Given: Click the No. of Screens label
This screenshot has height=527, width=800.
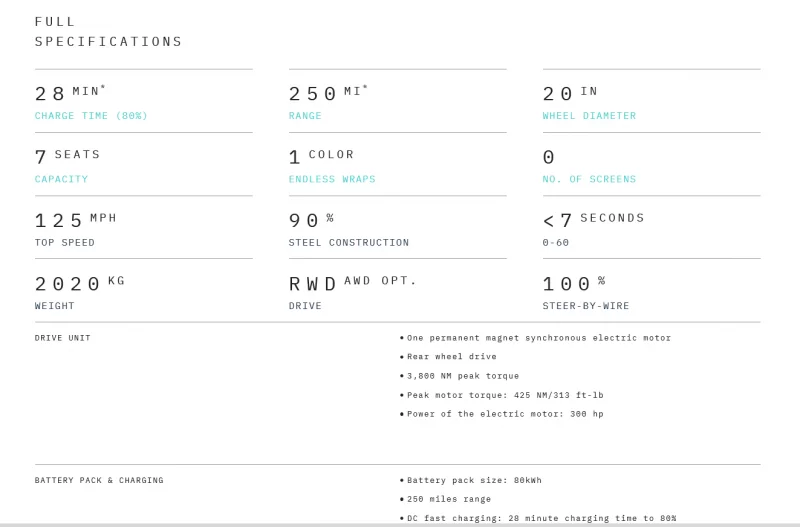Looking at the screenshot, I should pyautogui.click(x=589, y=179).
